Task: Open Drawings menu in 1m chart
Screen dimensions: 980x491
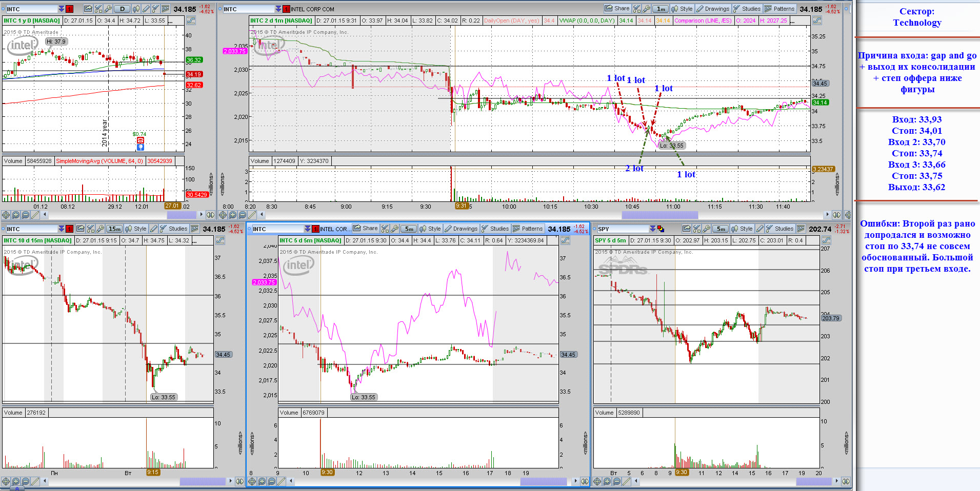Action: coord(713,8)
